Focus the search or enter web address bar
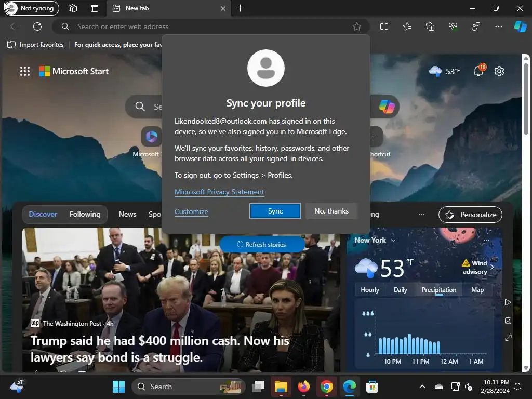Screen dimensions: 532x399 (210, 26)
